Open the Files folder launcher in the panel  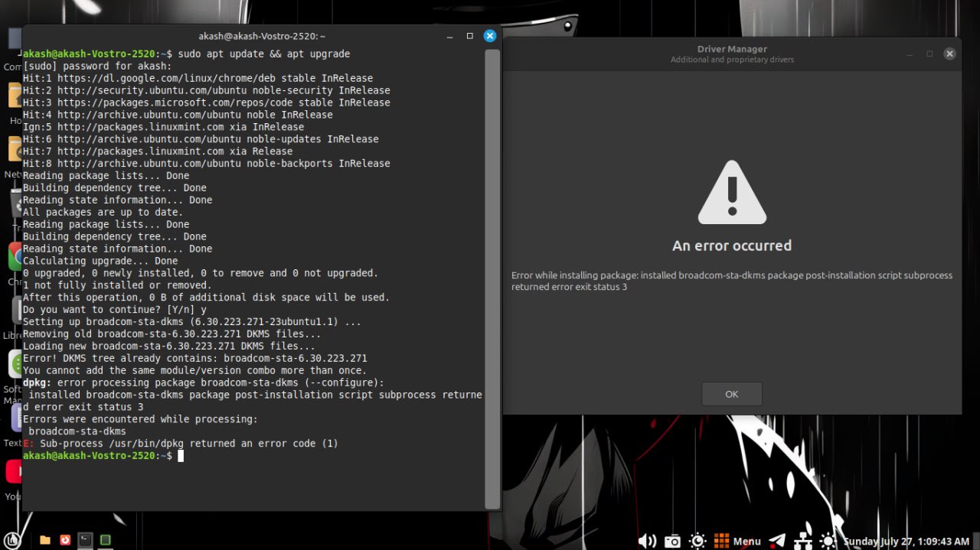[x=45, y=540]
